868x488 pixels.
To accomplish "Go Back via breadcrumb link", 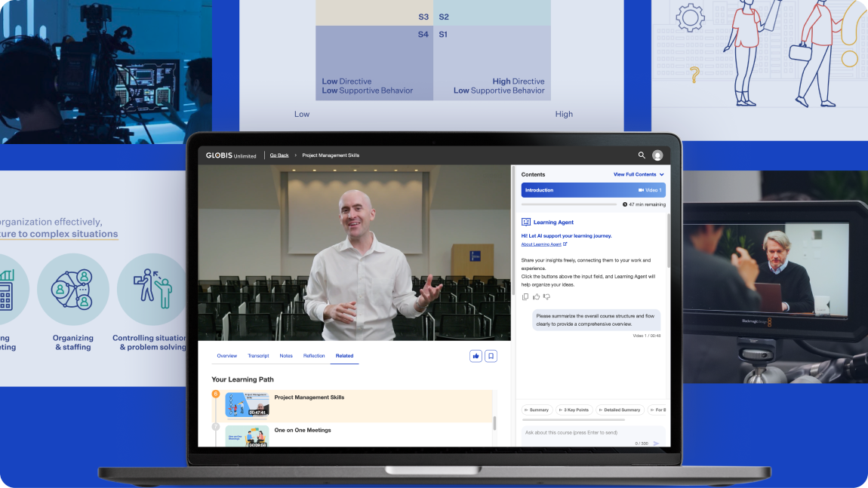I will [279, 155].
